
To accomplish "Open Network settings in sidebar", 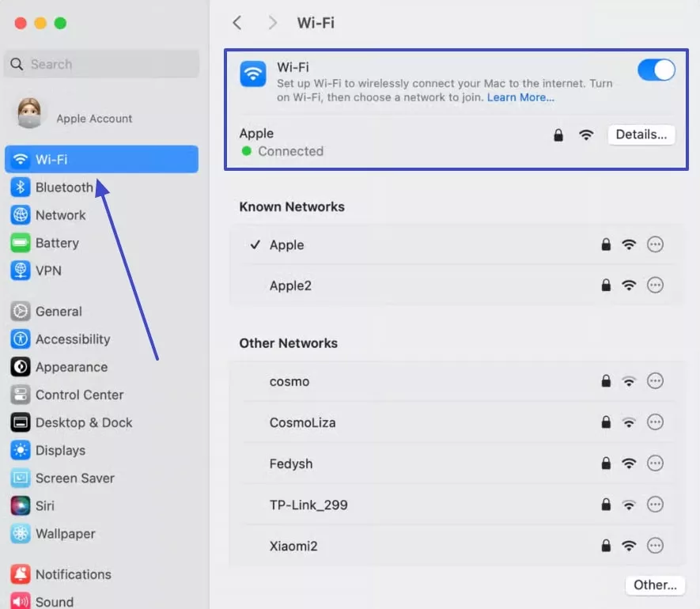I will [60, 215].
